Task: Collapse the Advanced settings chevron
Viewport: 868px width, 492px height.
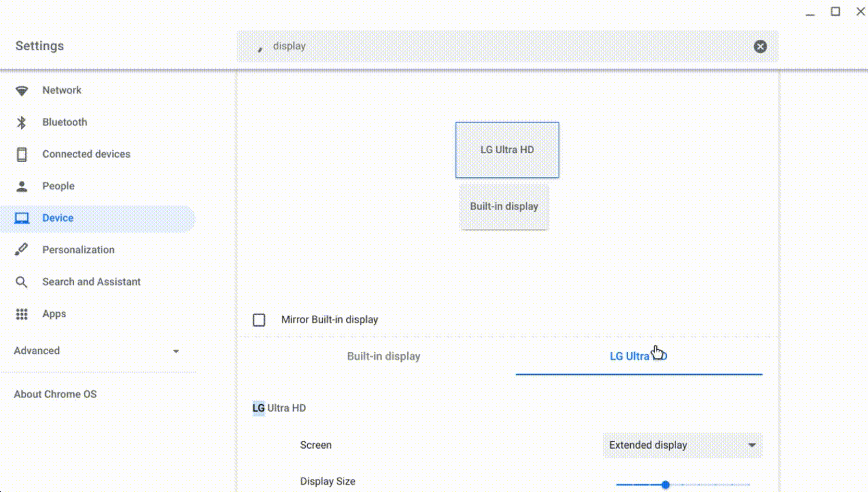Action: click(176, 351)
